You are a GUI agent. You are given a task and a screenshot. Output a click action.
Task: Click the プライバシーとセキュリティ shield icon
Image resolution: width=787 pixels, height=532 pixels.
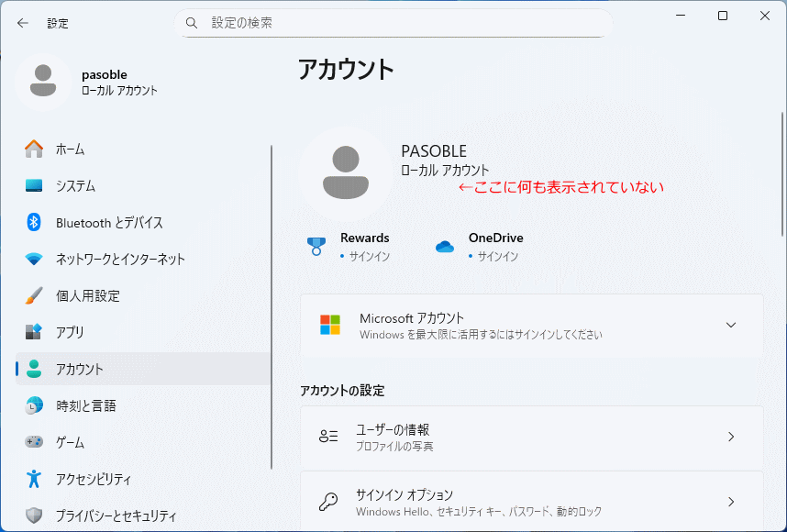[34, 515]
